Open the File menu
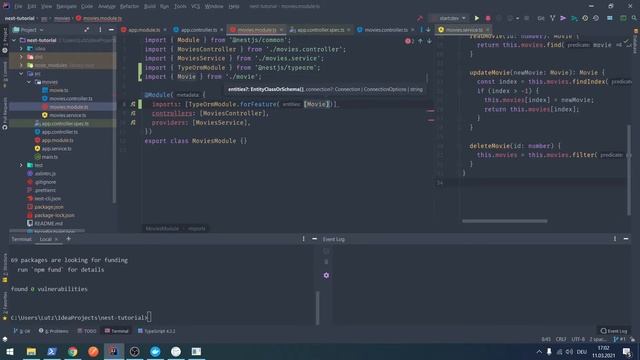640x360 pixels. point(18,6)
